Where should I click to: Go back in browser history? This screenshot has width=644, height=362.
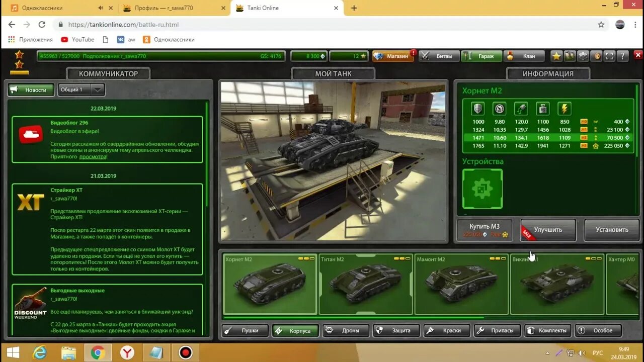[x=12, y=25]
